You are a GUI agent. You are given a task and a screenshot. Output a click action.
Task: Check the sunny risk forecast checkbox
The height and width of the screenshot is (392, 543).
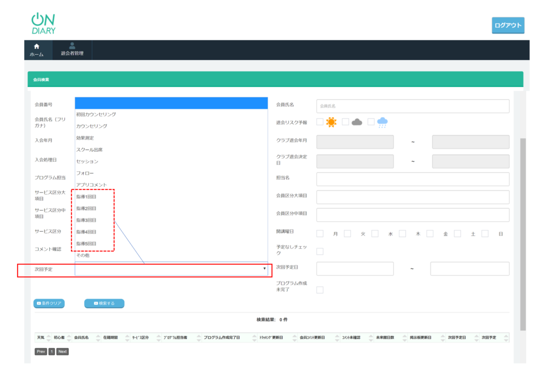click(320, 122)
